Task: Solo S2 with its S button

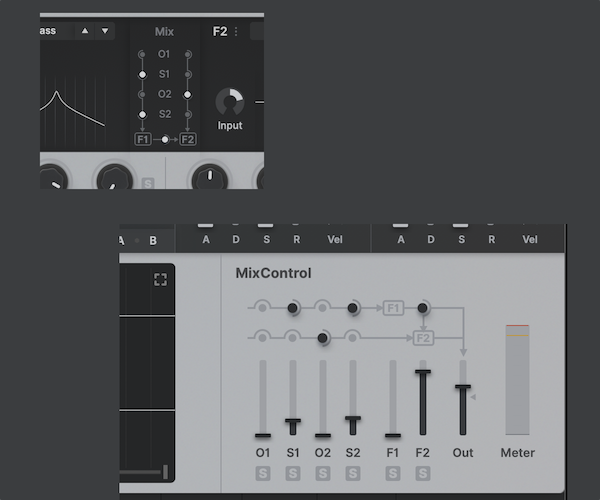Action: pos(353,474)
